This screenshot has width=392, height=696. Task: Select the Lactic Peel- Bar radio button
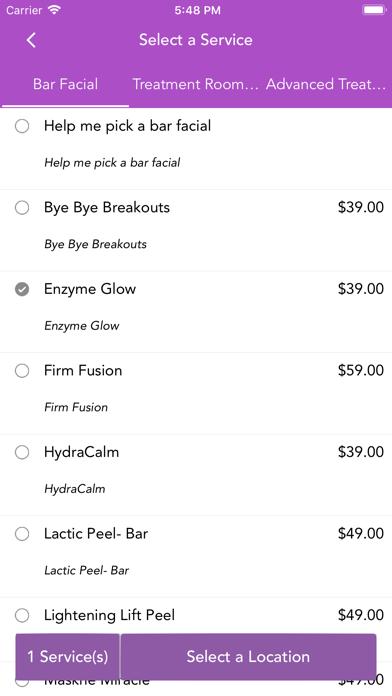tap(22, 534)
